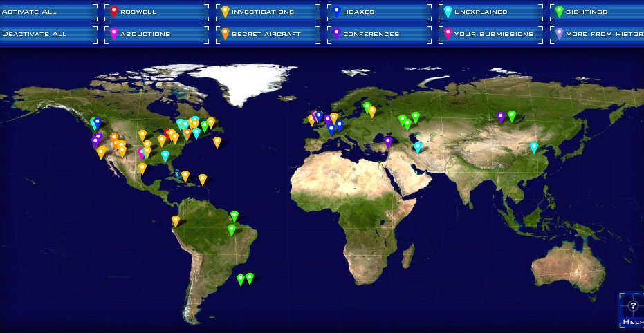
Task: Toggle the Abductions category filter
Action: point(156,34)
